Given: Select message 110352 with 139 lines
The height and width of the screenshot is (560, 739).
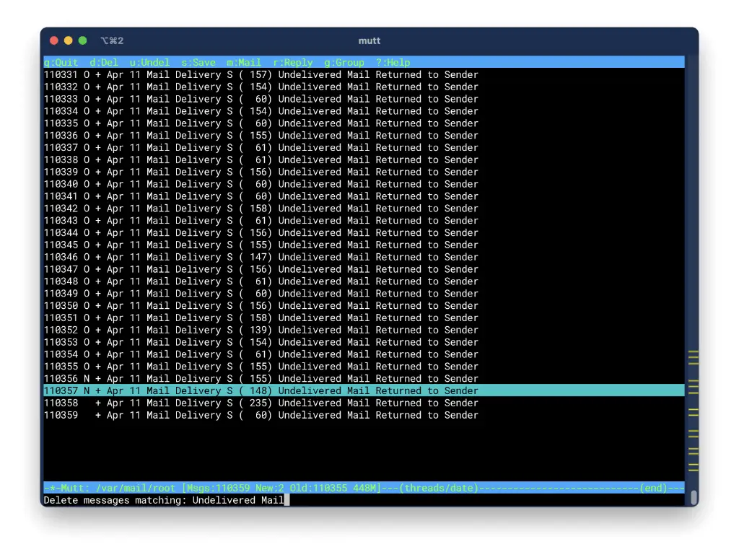Looking at the screenshot, I should tap(261, 330).
